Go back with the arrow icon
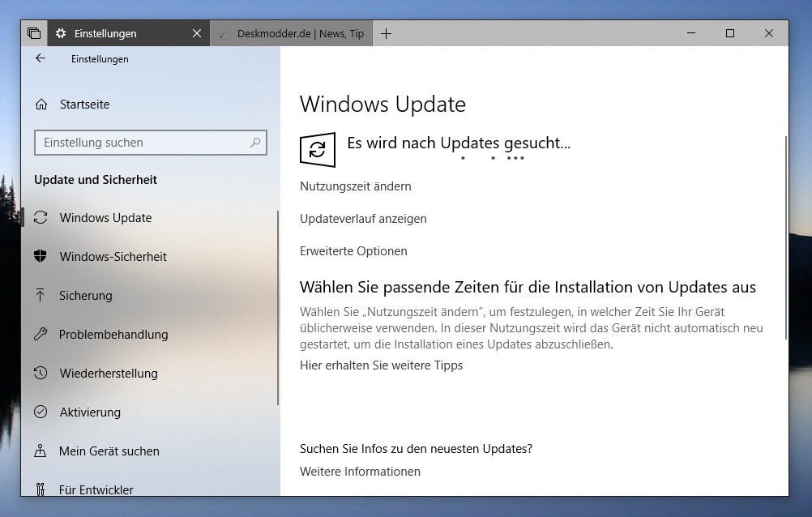Image resolution: width=812 pixels, height=517 pixels. point(41,58)
